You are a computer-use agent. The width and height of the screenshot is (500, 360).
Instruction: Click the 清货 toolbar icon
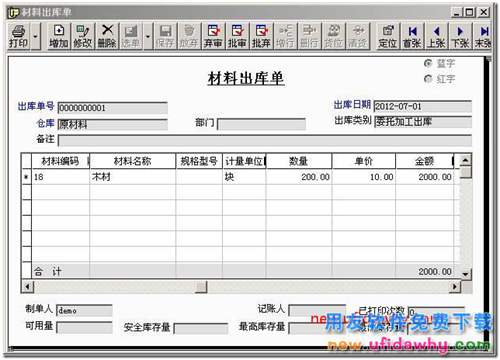tap(357, 36)
